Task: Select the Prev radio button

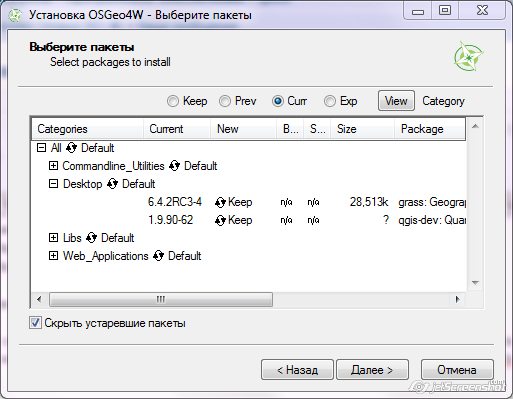Action: click(x=225, y=101)
